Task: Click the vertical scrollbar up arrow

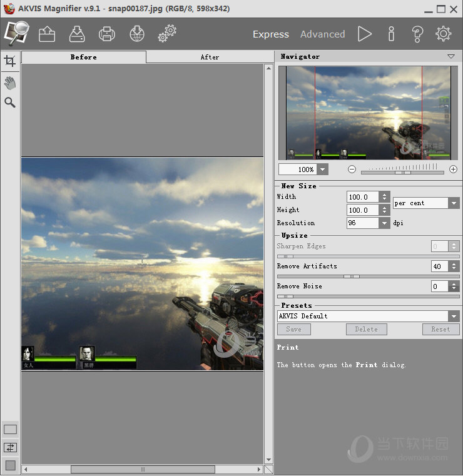Action: (268, 68)
